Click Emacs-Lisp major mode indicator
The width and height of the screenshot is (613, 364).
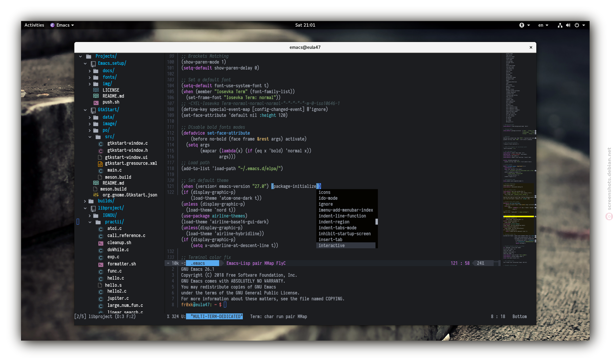click(238, 263)
